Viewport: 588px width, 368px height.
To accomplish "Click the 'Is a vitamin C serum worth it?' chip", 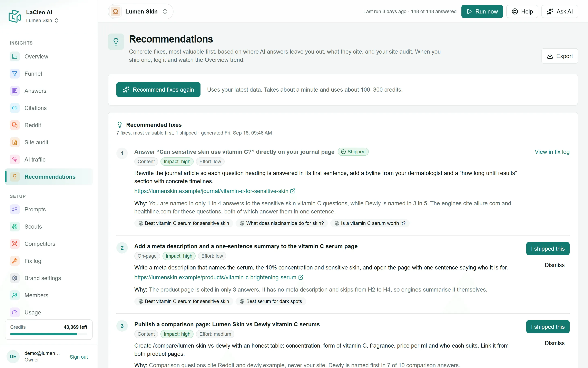I will coord(370,223).
